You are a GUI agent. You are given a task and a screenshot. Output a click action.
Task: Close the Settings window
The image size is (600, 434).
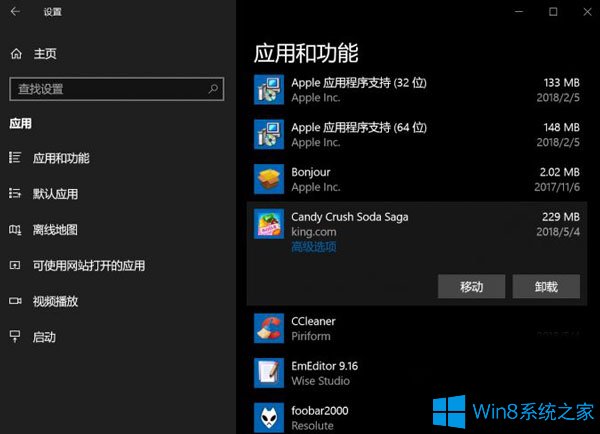(587, 12)
